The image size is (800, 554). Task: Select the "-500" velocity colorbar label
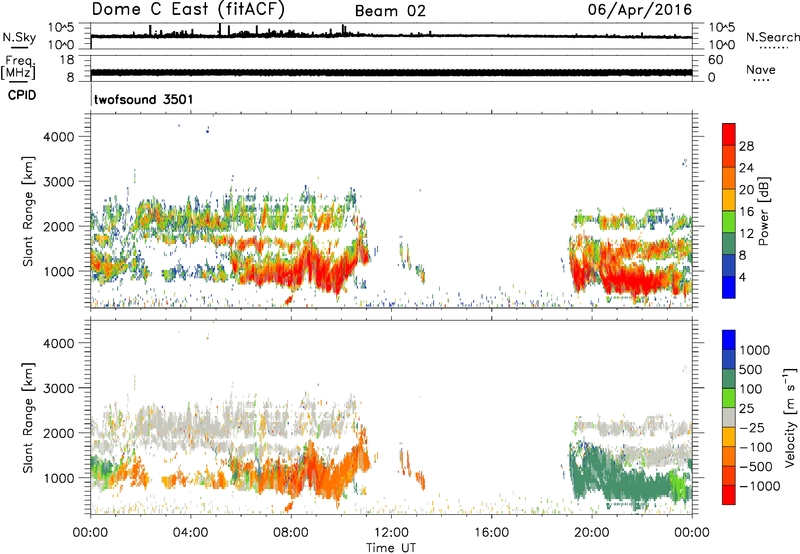point(755,467)
